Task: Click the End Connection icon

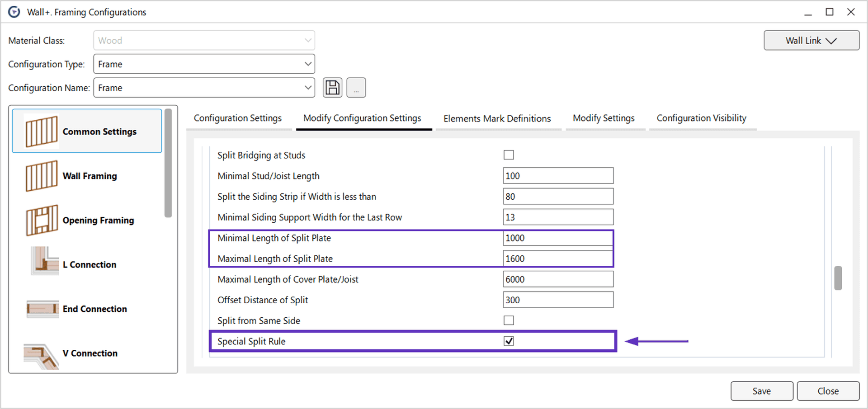Action: pyautogui.click(x=42, y=309)
